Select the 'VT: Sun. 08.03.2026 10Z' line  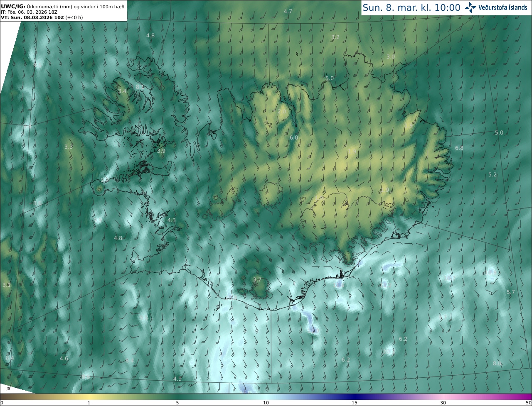[x=32, y=18]
